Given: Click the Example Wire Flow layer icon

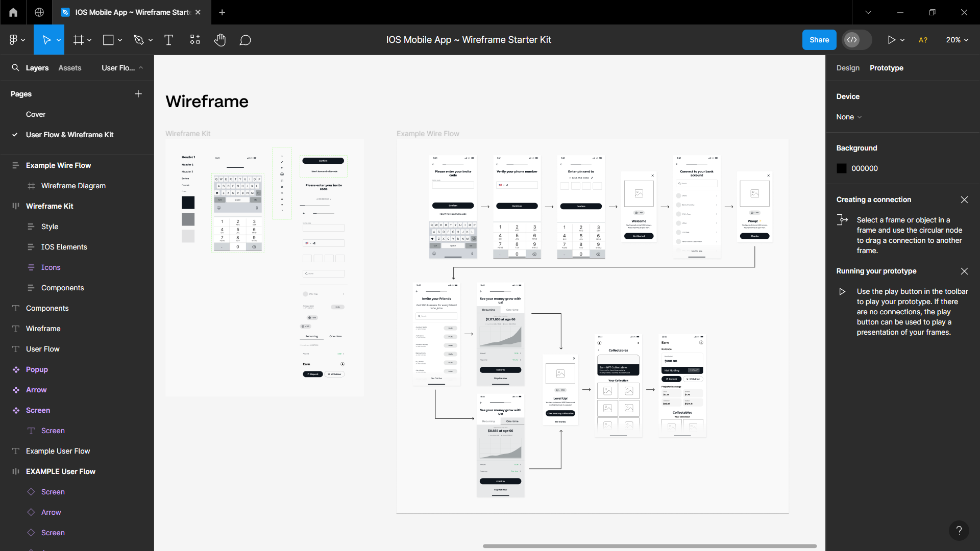Looking at the screenshot, I should point(16,165).
